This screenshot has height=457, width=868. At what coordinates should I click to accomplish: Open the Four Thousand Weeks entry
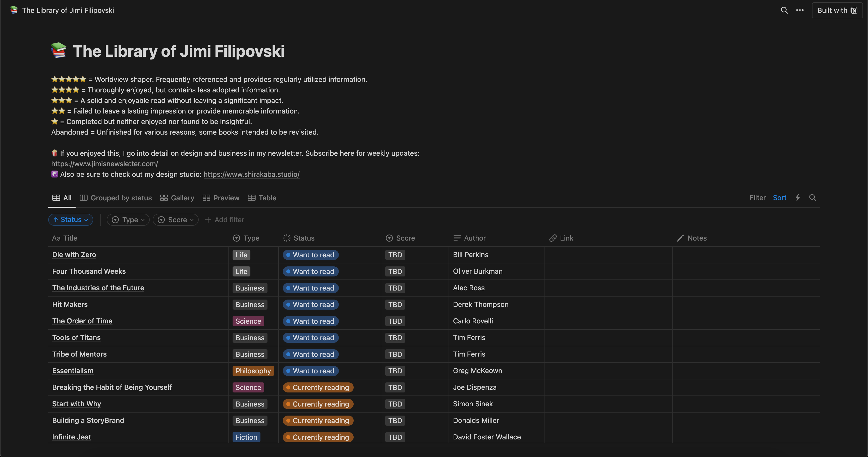tap(89, 271)
